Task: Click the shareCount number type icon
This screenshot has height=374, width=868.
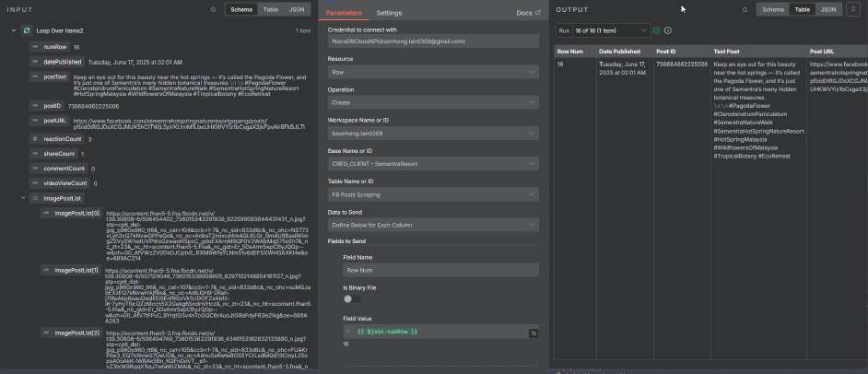Action: (35, 154)
